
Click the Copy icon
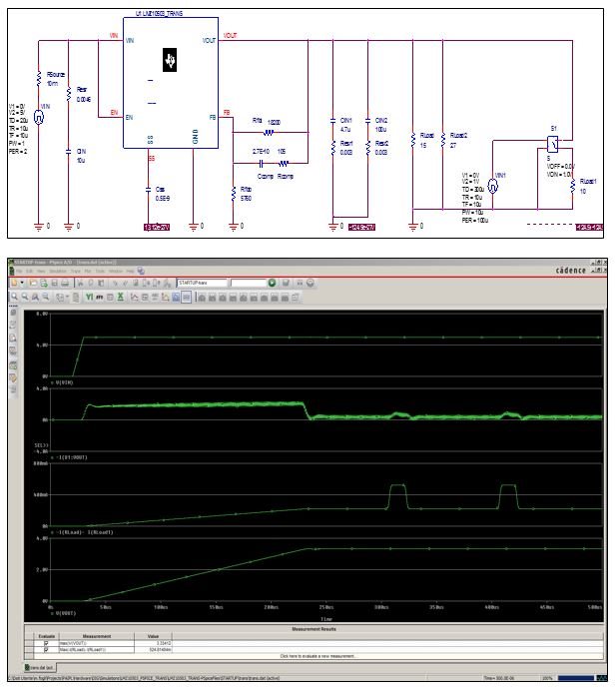click(x=91, y=283)
